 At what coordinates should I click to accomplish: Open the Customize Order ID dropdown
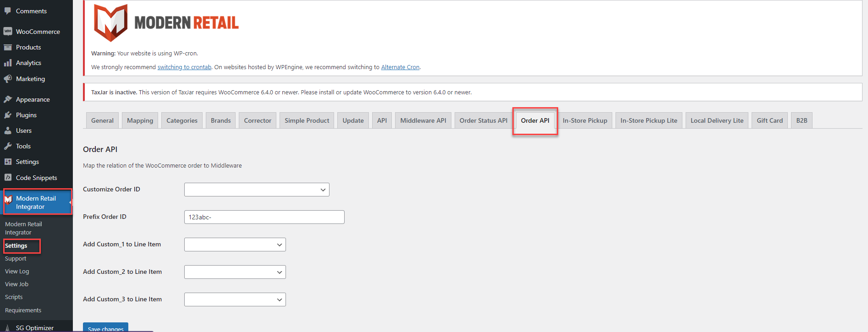(257, 190)
